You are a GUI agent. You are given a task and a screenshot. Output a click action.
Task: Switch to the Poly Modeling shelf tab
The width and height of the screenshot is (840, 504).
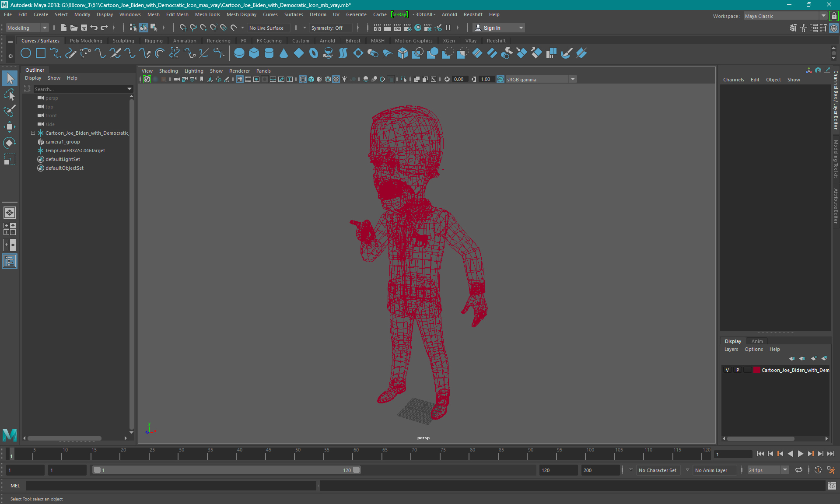coord(86,41)
